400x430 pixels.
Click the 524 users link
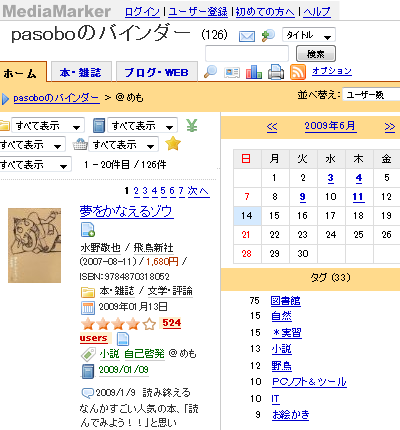coord(172,323)
